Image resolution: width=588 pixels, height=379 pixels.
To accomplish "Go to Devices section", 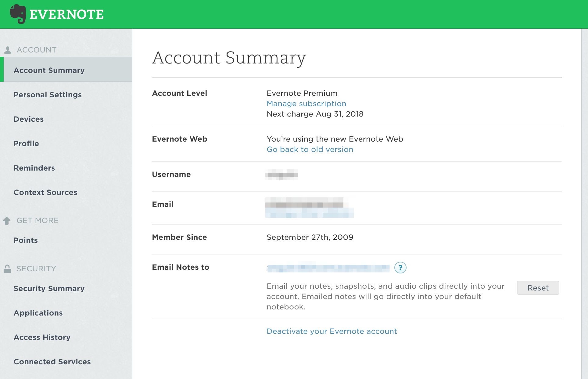I will click(x=29, y=119).
